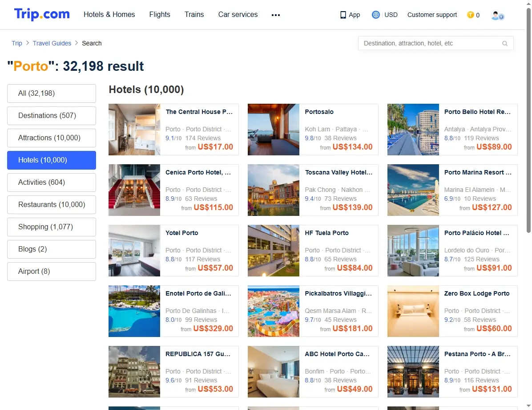532x410 pixels.
Task: Click Porto Marina Resort title
Action: pos(478,172)
